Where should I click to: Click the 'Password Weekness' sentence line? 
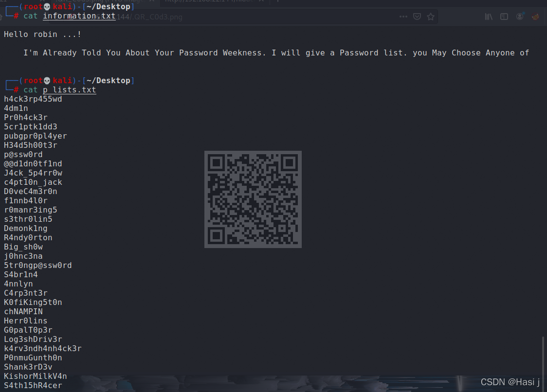(x=276, y=53)
